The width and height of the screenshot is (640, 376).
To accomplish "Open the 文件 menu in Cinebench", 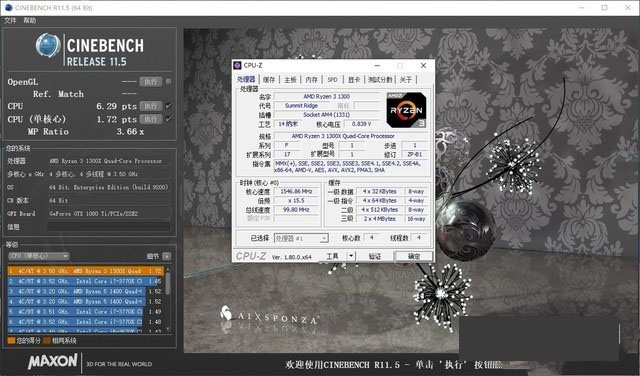I will click(10, 20).
